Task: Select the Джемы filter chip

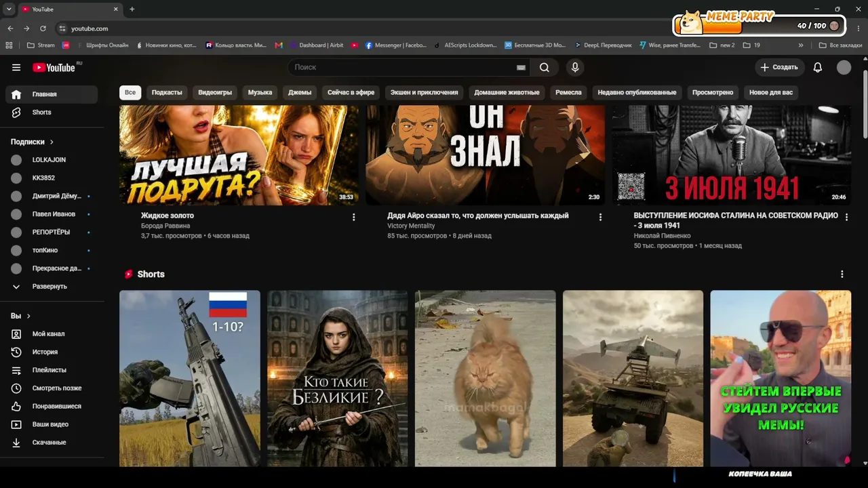Action: (x=300, y=92)
